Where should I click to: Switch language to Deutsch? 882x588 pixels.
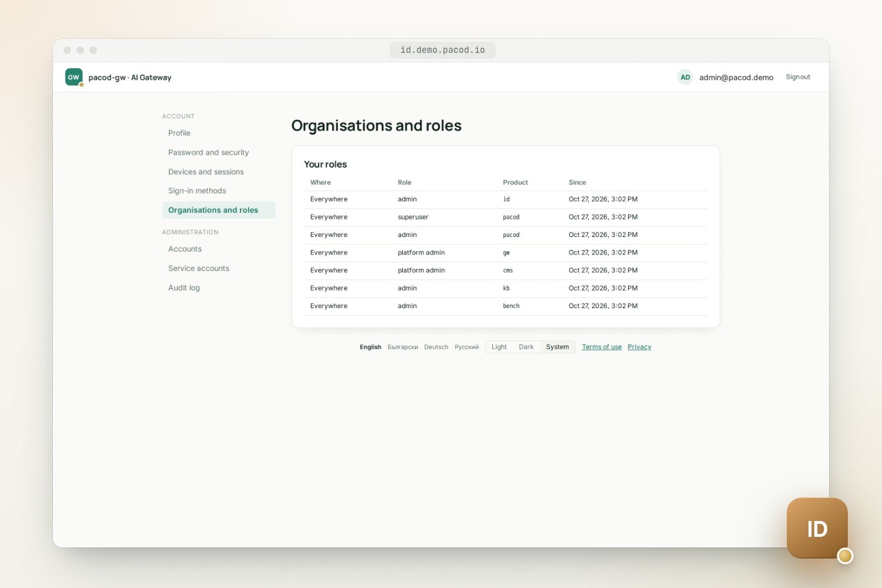[x=436, y=347]
